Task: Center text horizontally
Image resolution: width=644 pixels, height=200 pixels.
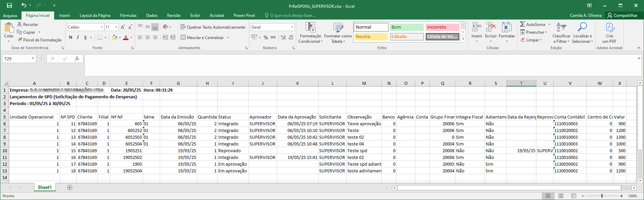Action: 148,37
